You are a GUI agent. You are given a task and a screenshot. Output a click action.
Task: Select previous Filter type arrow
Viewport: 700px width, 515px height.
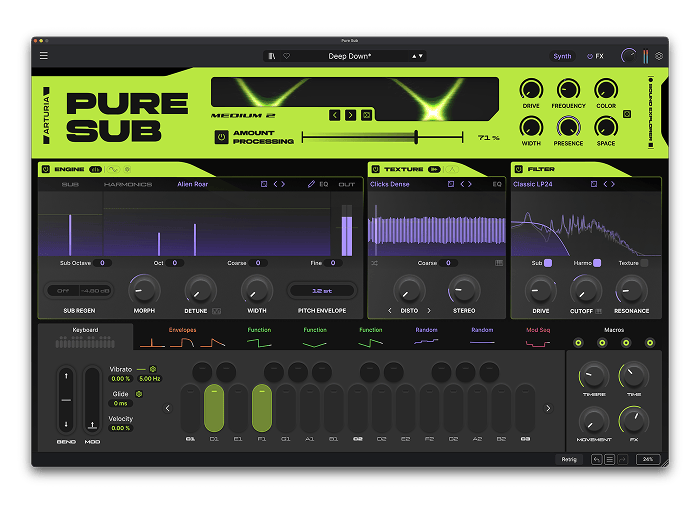(605, 184)
